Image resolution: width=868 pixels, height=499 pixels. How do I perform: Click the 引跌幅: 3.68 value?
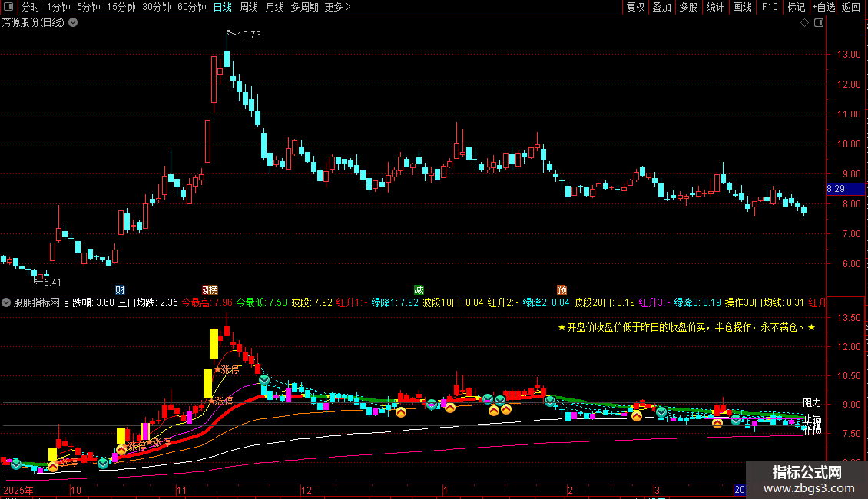[x=88, y=302]
